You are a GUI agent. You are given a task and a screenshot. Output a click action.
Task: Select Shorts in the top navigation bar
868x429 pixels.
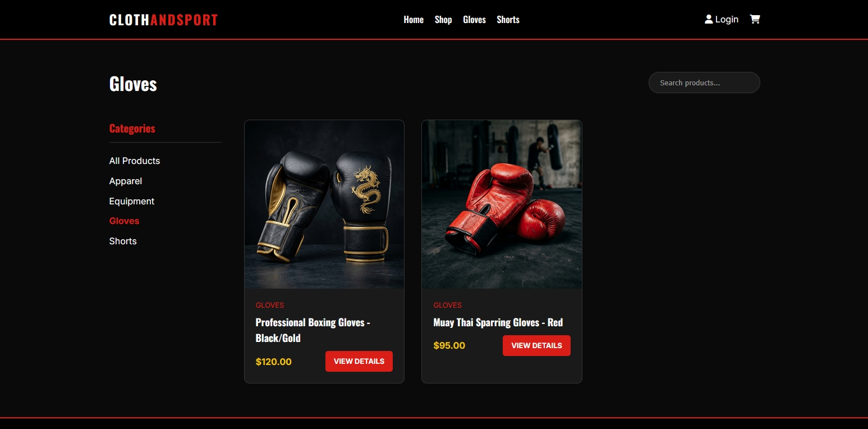tap(508, 20)
